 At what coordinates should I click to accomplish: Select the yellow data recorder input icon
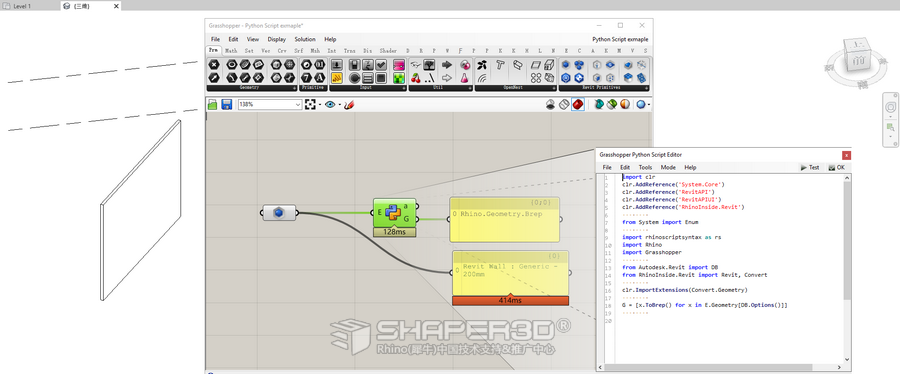(x=338, y=77)
